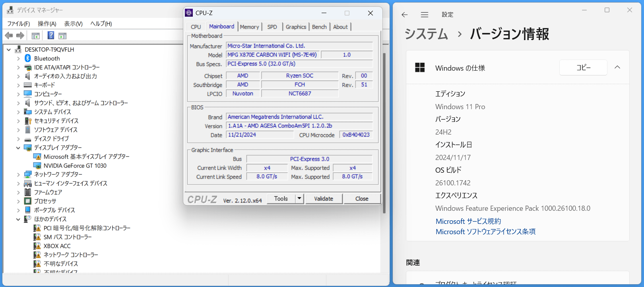Collapse the DESKTOP-T9QVFLH root node
Screen dimensions: 644x287
pyautogui.click(x=9, y=50)
